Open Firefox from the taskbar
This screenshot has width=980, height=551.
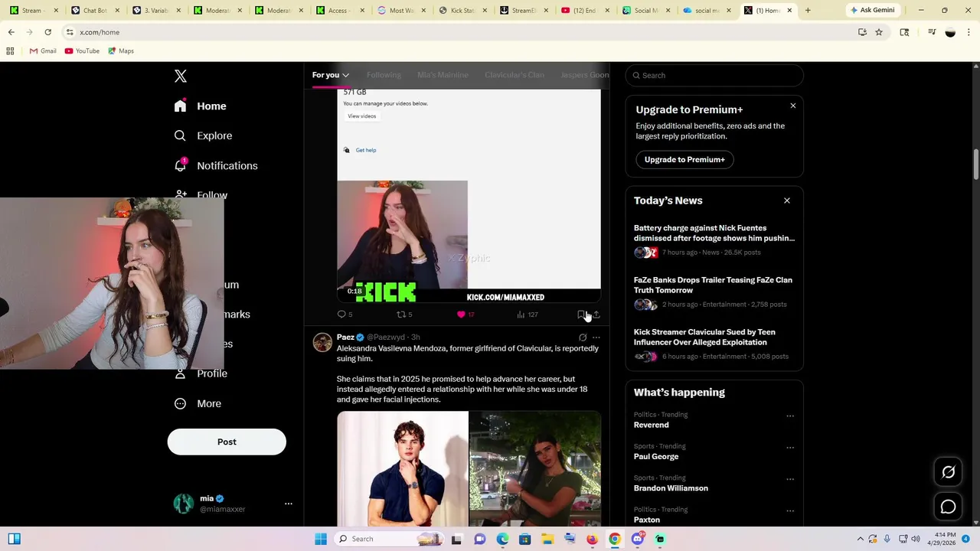pyautogui.click(x=592, y=539)
